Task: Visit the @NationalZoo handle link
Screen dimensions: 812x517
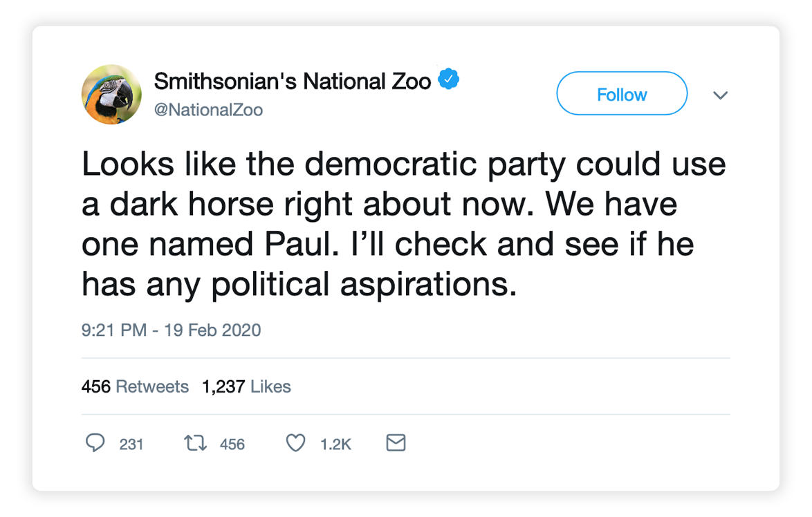Action: click(x=208, y=110)
